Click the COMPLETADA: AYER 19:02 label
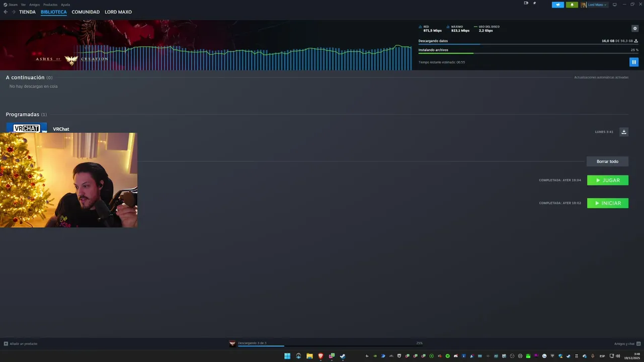Image resolution: width=644 pixels, height=362 pixels. click(x=560, y=203)
